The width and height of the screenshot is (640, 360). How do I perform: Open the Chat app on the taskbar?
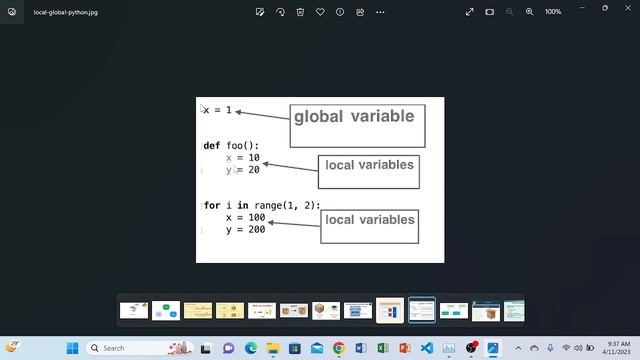pyautogui.click(x=229, y=348)
